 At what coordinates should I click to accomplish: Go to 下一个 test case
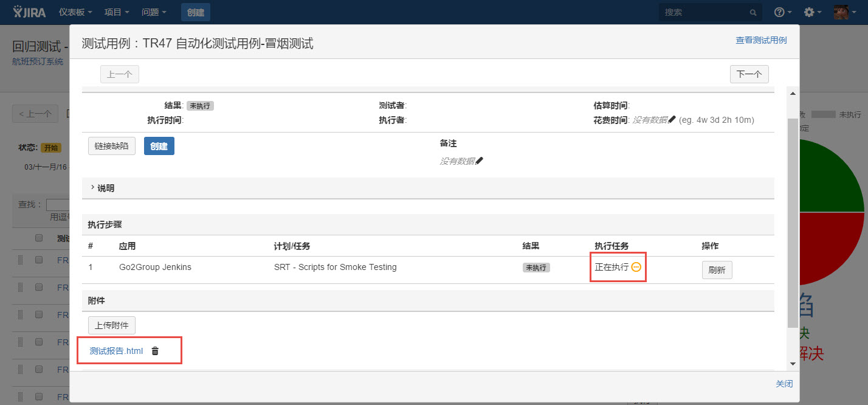click(x=749, y=74)
